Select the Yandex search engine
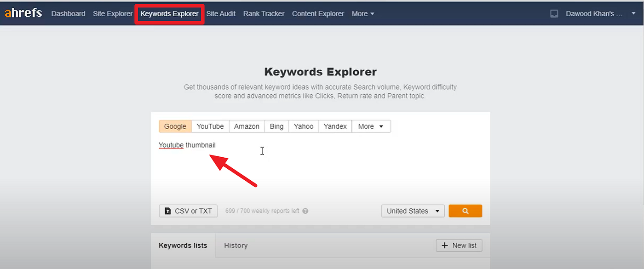 (x=335, y=126)
